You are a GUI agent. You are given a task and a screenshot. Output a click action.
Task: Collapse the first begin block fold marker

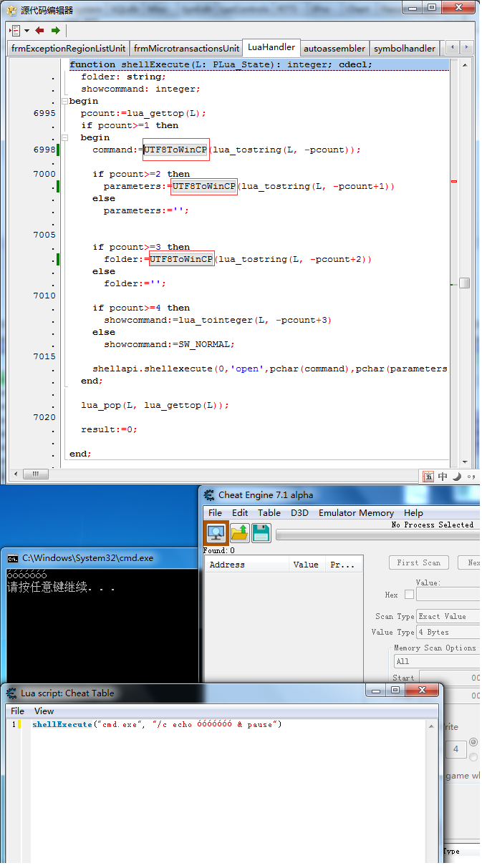pyautogui.click(x=65, y=101)
